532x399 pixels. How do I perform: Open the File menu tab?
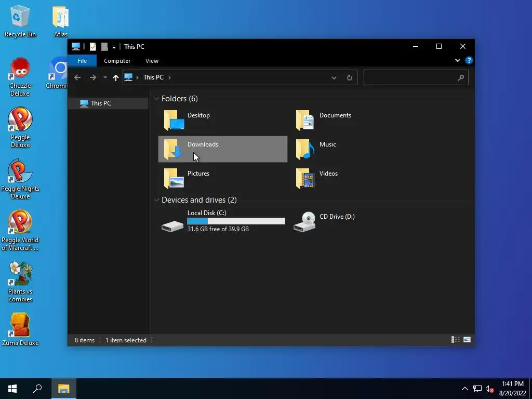tap(82, 61)
